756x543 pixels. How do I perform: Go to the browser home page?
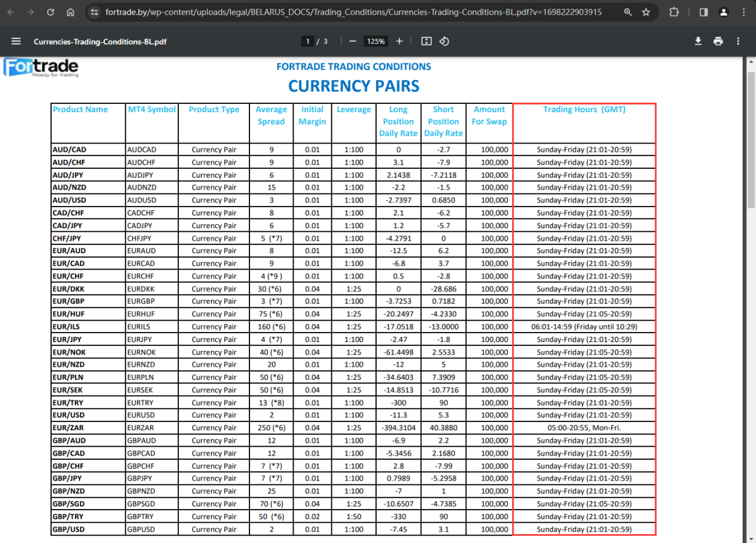tap(71, 12)
